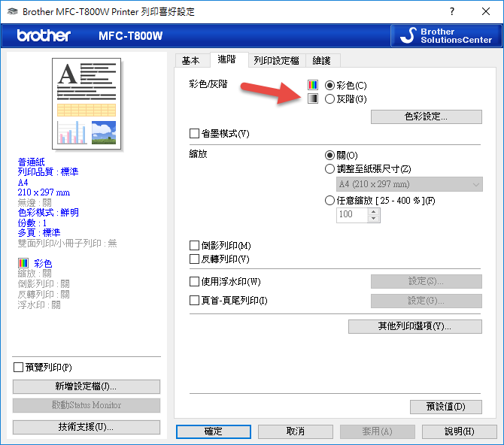Click 列印品質 : 標準 summary text
Screen dimensions: 504x445
tap(48, 172)
